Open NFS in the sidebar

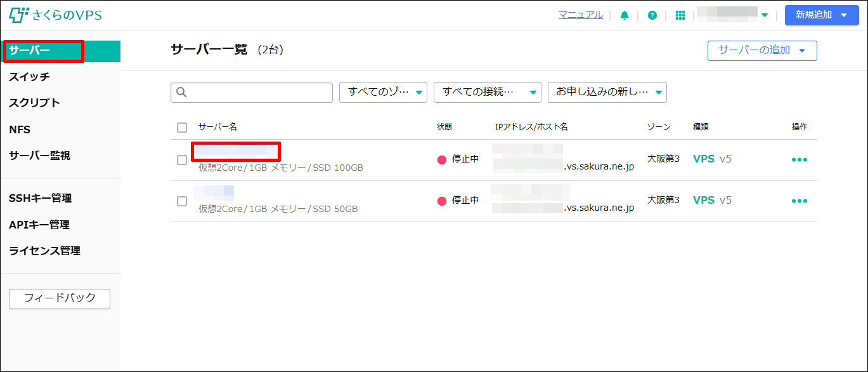(x=20, y=130)
